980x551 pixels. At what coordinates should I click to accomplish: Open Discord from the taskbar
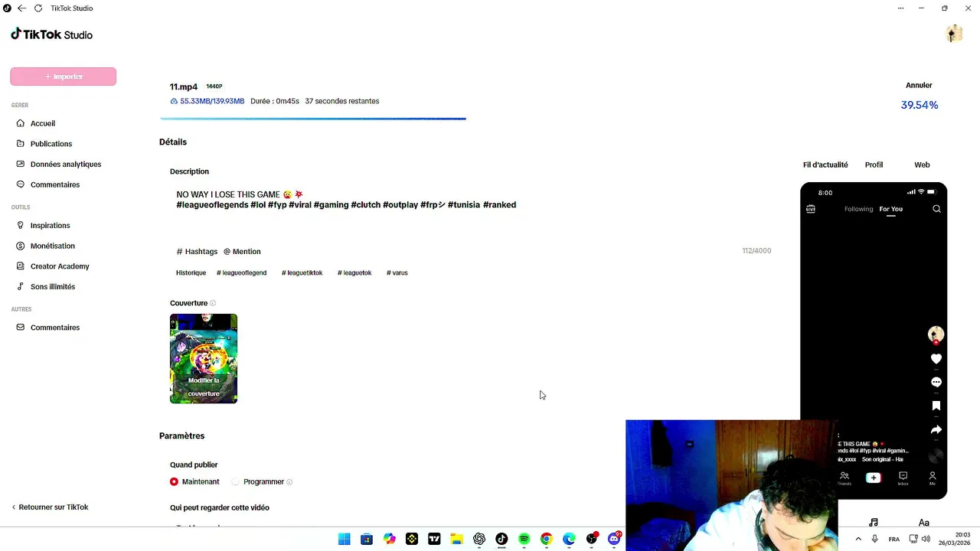click(x=614, y=539)
